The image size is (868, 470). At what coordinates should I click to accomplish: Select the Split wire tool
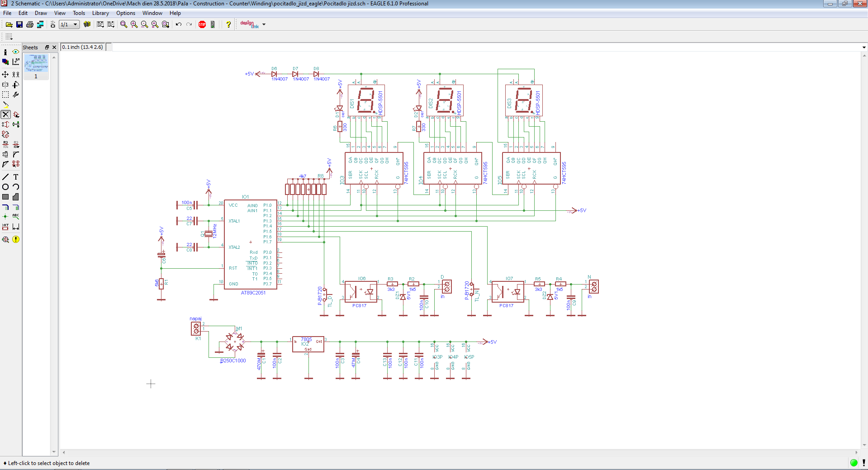click(x=5, y=164)
